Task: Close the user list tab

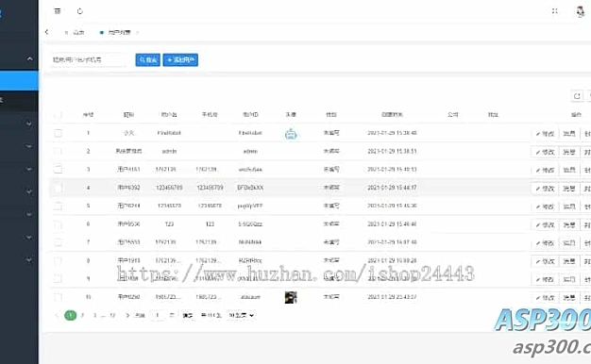Action: 137,32
